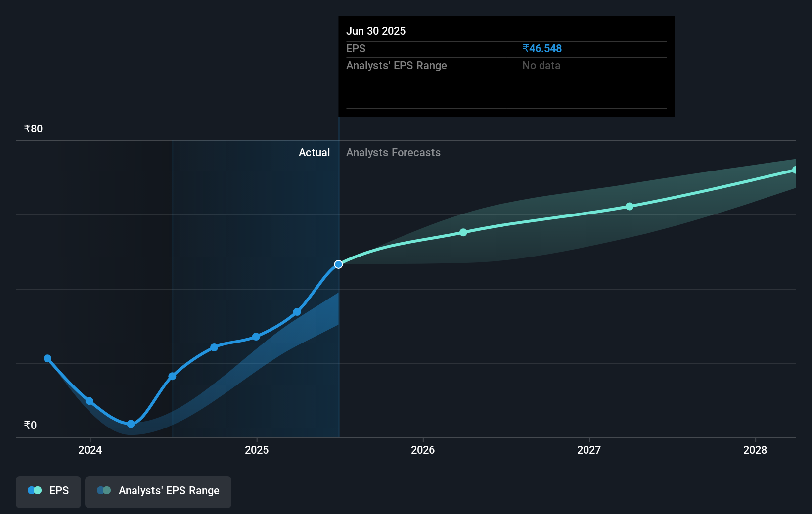Click the EPS legend color dot

coord(35,490)
